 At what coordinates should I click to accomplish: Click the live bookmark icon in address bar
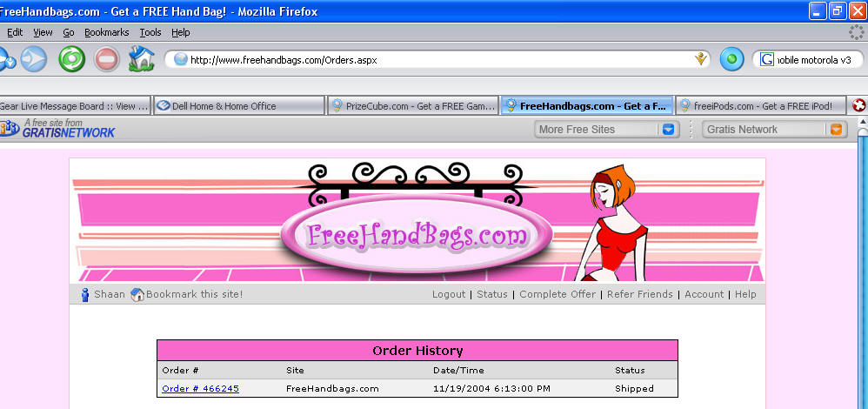click(701, 59)
